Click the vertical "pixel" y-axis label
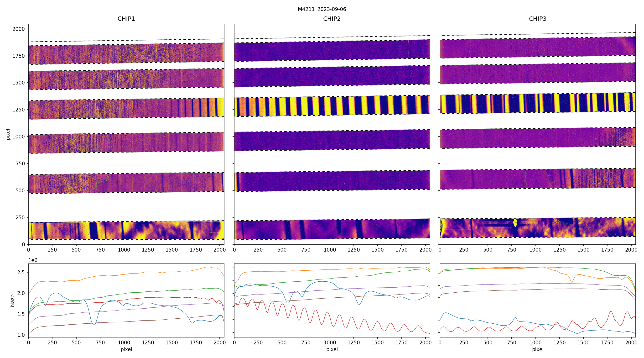644x358 pixels. click(8, 134)
